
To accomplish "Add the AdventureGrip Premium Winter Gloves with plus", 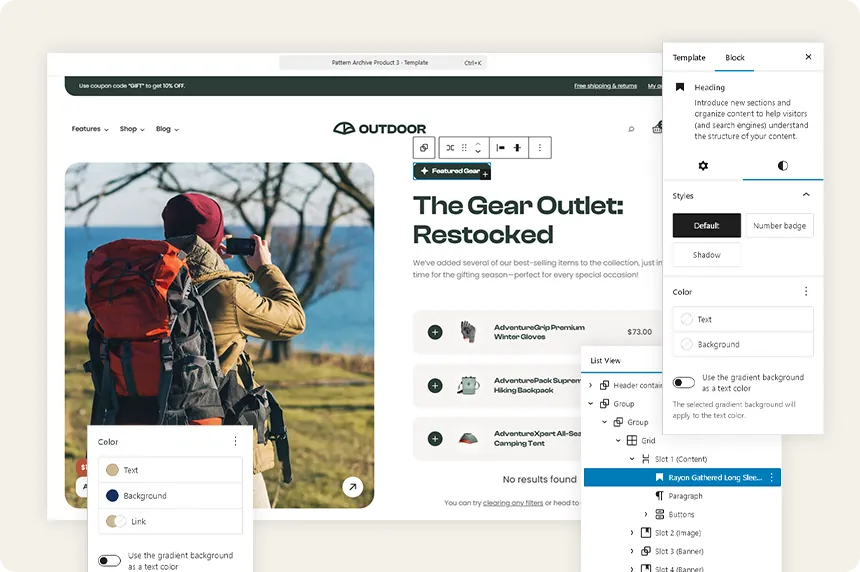I will (435, 332).
